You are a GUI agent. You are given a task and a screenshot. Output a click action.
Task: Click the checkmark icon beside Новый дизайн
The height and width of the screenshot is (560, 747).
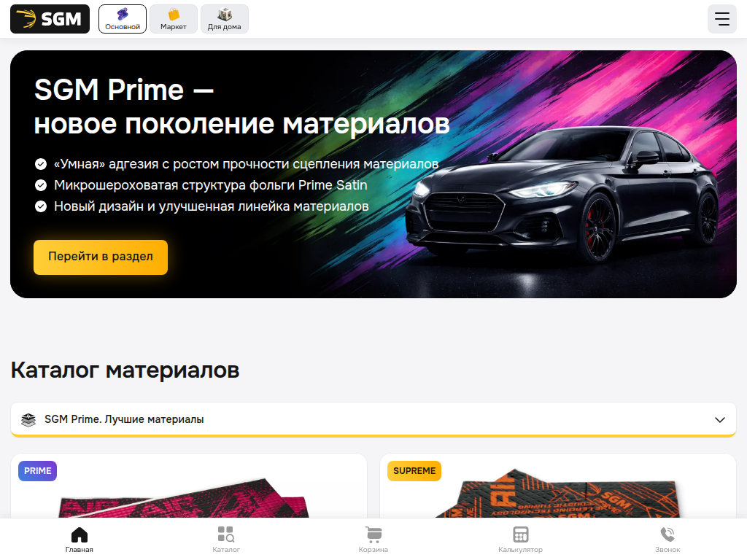pos(41,206)
